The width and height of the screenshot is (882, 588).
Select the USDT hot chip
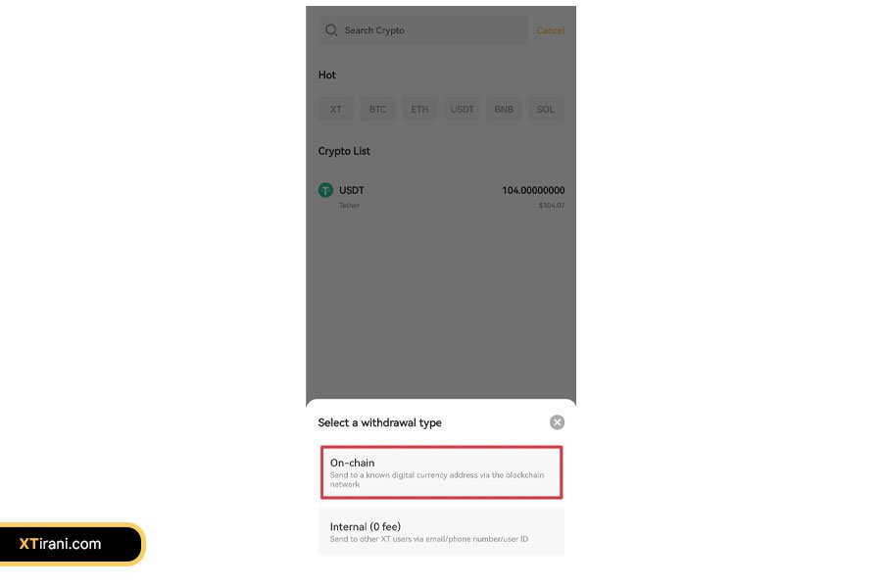(x=462, y=109)
